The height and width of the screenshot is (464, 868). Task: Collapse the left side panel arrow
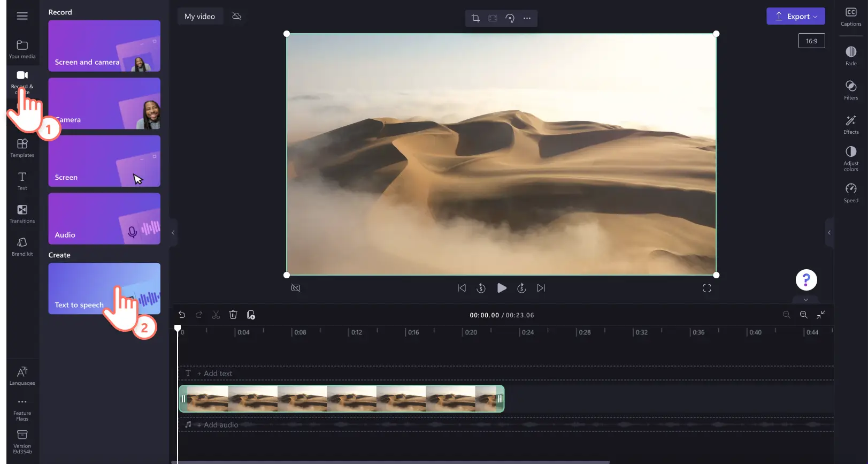tap(173, 232)
